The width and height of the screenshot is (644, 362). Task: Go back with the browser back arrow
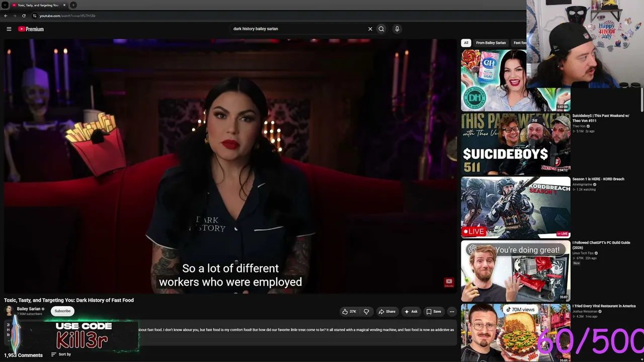(6, 16)
